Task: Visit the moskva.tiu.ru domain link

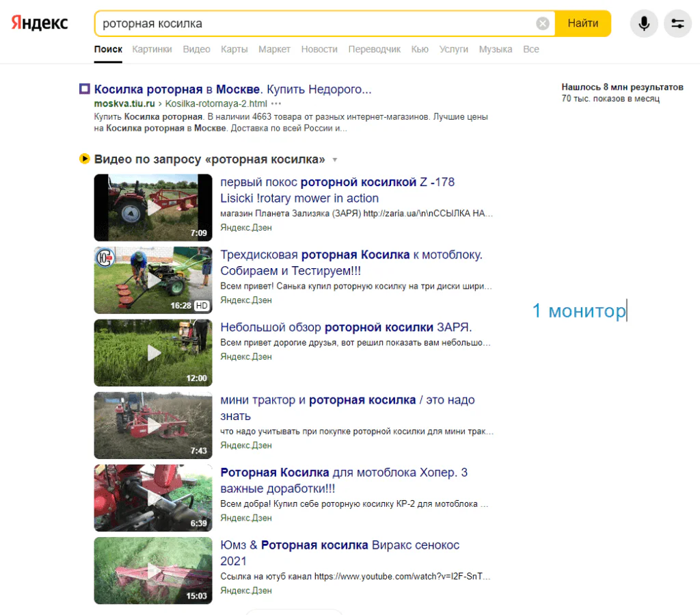Action: tap(124, 103)
